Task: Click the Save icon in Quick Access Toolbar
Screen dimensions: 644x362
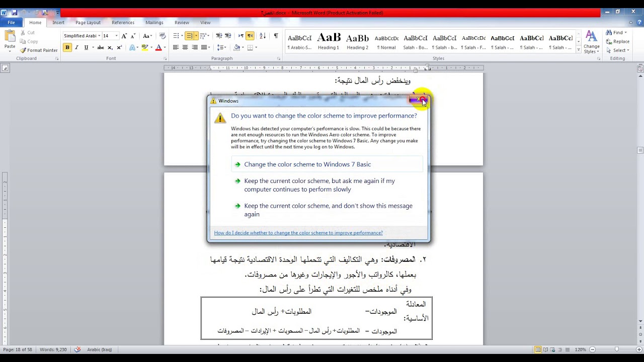Action: pyautogui.click(x=14, y=13)
